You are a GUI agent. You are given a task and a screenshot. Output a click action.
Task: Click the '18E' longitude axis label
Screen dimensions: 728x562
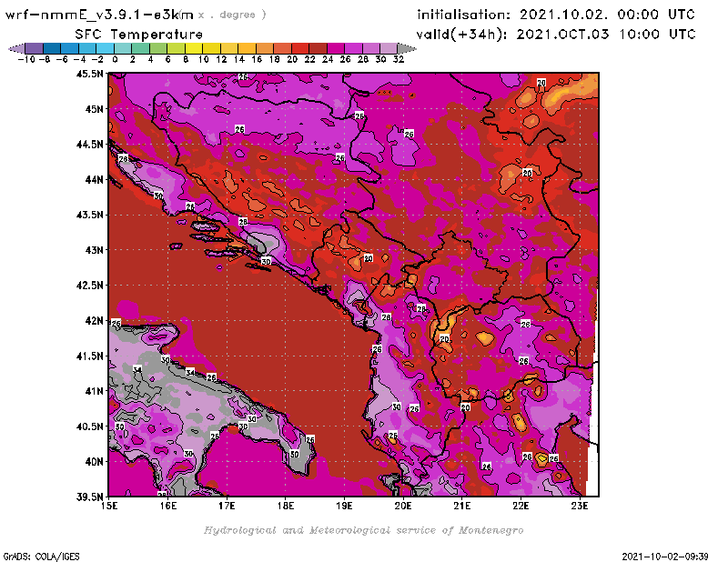tap(286, 507)
